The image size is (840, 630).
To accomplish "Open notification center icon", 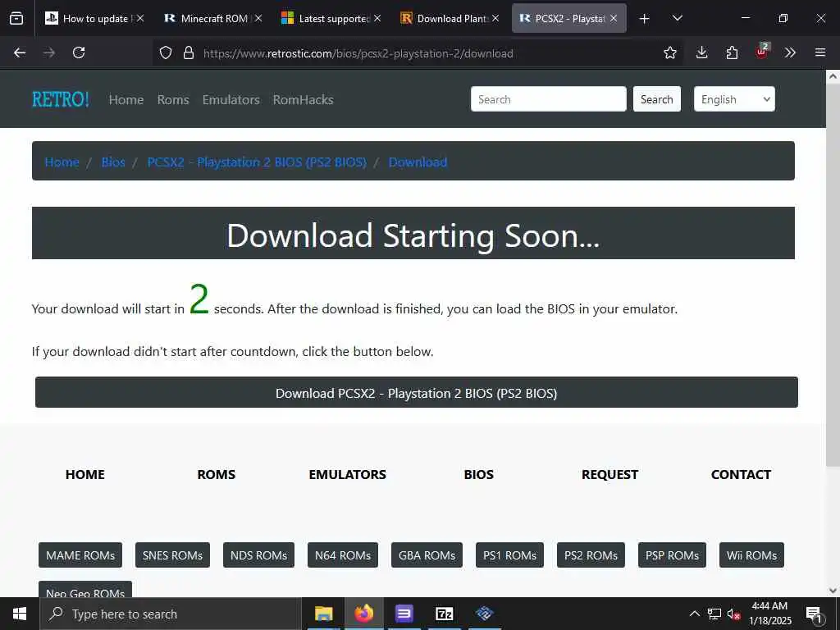I will click(x=814, y=614).
